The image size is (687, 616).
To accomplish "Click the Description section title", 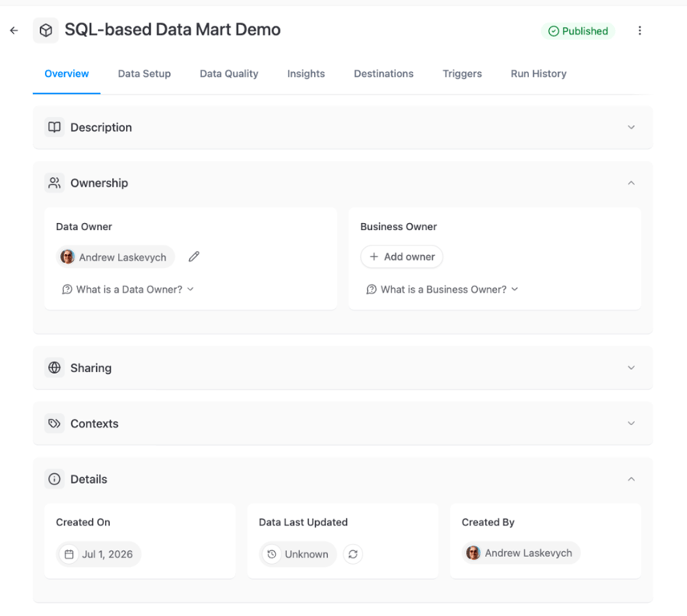I will (101, 128).
